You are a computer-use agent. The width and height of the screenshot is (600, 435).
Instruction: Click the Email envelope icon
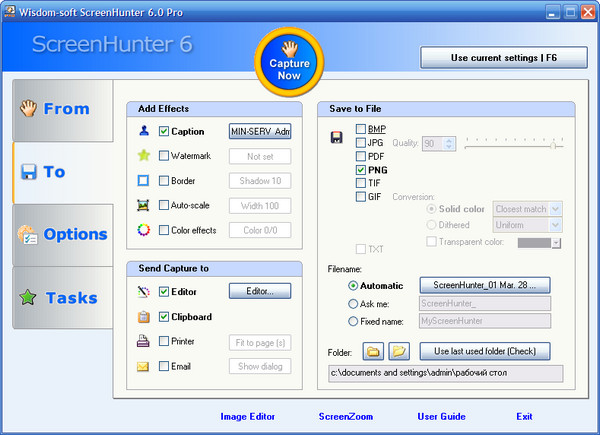[x=143, y=366]
